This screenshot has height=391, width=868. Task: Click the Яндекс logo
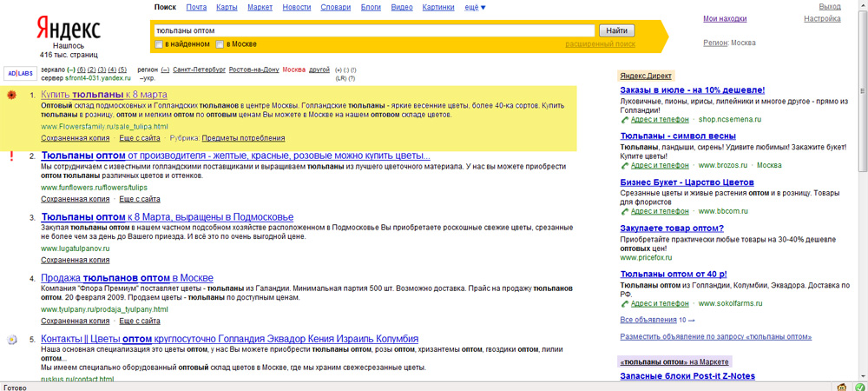[x=69, y=30]
